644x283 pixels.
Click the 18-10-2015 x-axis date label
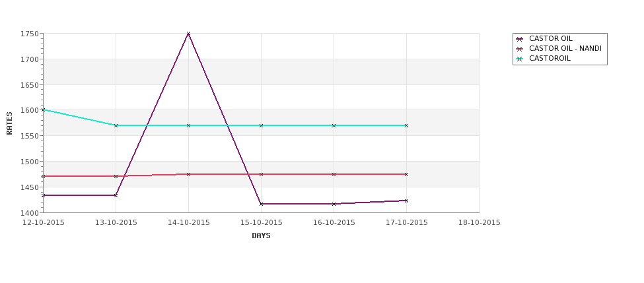(480, 223)
